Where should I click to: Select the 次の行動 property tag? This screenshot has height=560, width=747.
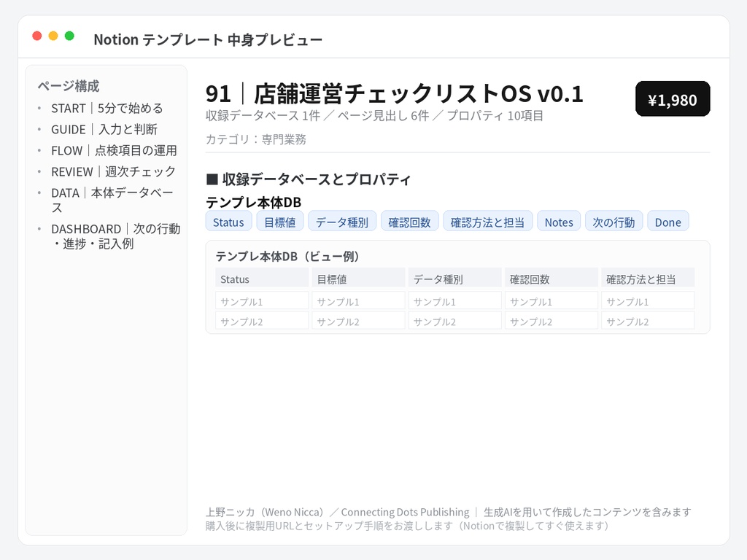(614, 222)
